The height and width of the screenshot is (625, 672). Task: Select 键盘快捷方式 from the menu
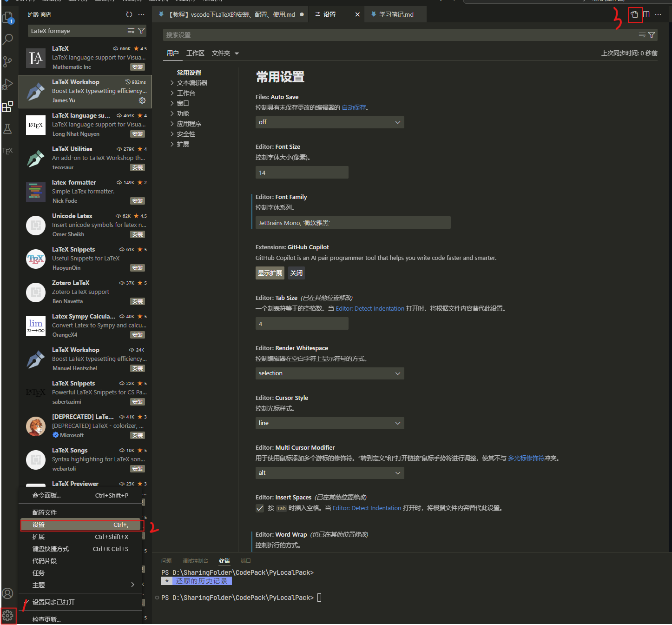coord(51,549)
